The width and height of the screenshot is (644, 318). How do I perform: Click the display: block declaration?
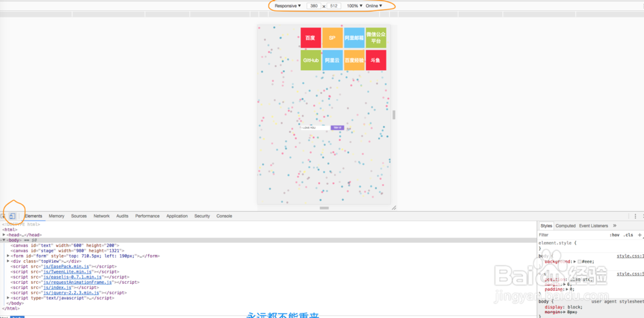tap(563, 306)
